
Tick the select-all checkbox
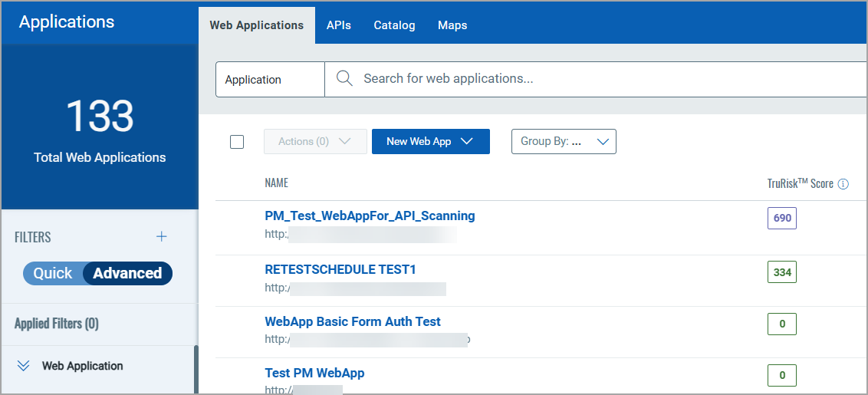237,142
